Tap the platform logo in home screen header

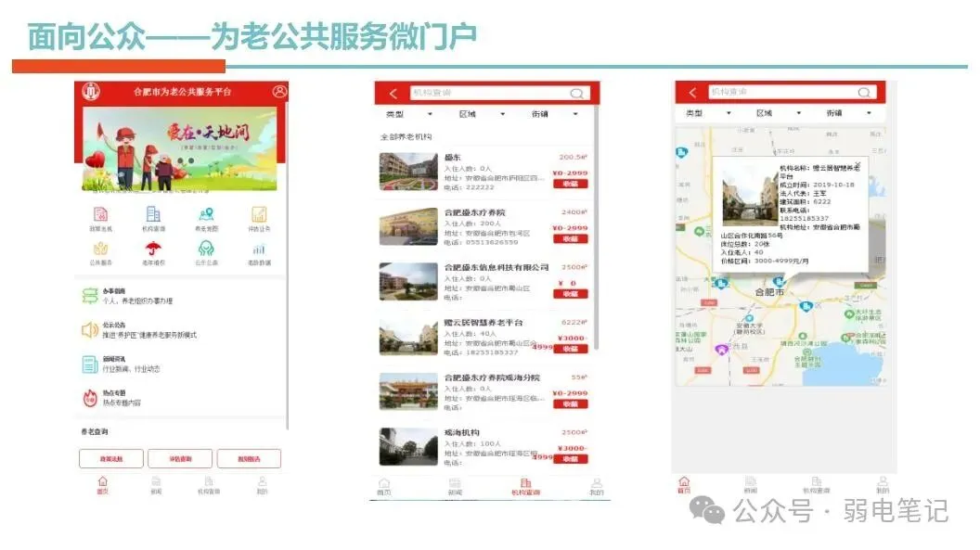[91, 92]
